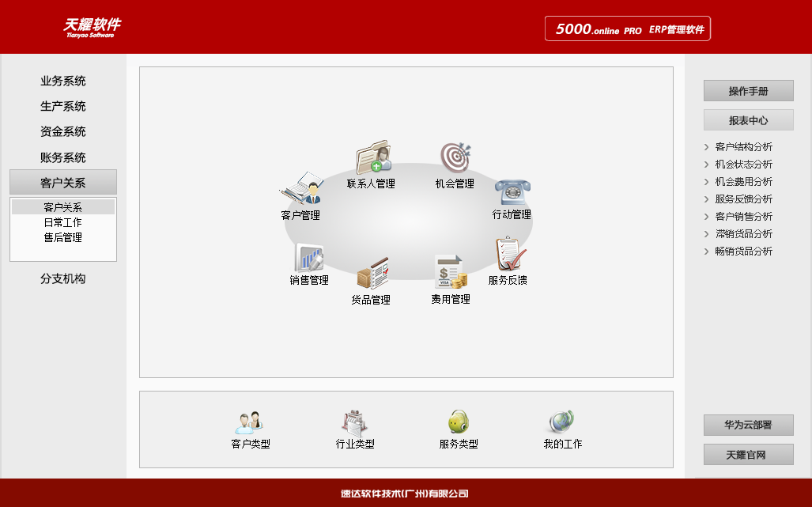Switch to 生产系统 menu
This screenshot has width=812, height=507.
pos(63,107)
